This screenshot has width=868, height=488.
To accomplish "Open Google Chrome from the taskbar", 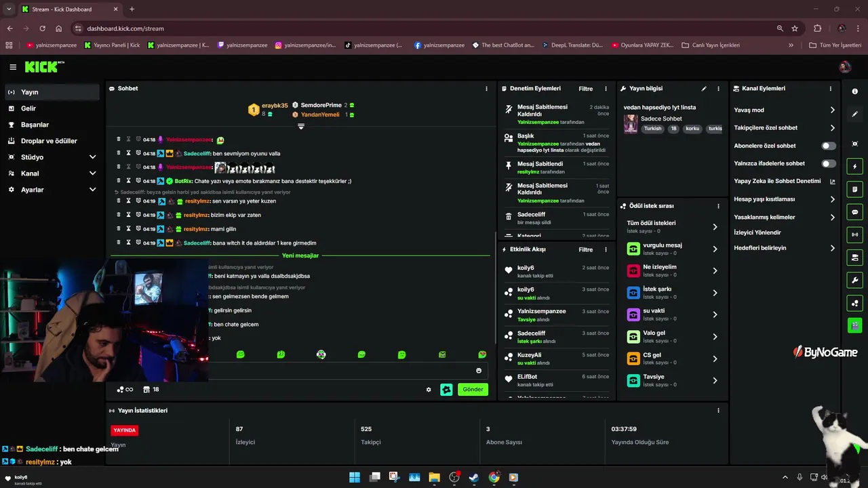I will [x=494, y=477].
